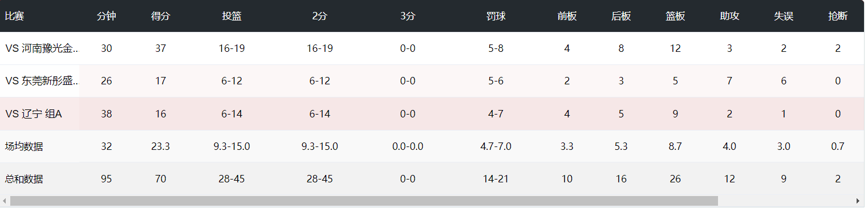Screen dimensions: 868x212
Task: Click the 后板 column header
Action: [621, 16]
